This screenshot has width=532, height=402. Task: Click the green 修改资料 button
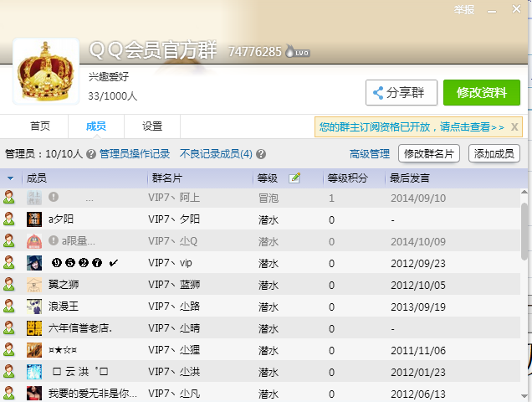[x=482, y=92]
